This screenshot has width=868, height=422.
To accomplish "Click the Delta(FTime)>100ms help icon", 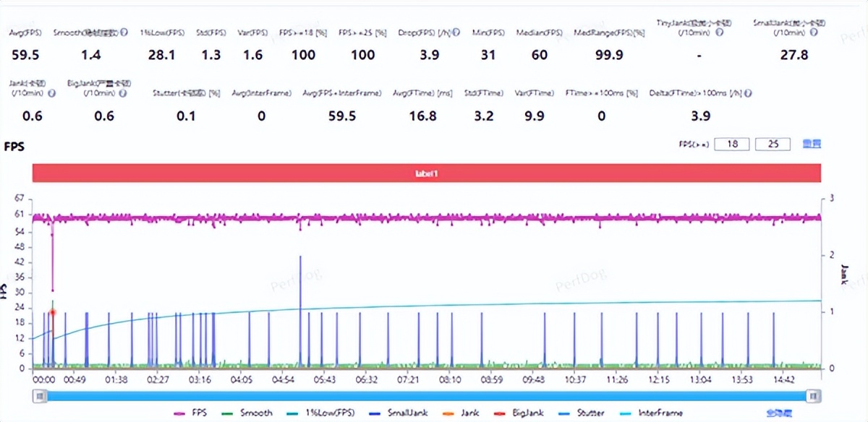I will click(x=748, y=93).
